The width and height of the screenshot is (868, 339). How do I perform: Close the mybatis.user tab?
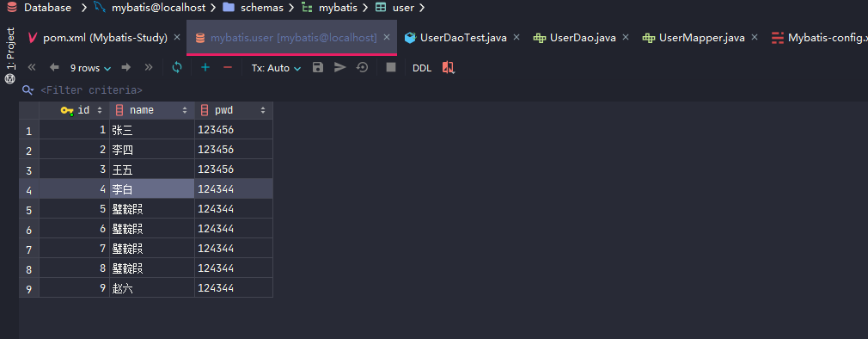point(387,37)
